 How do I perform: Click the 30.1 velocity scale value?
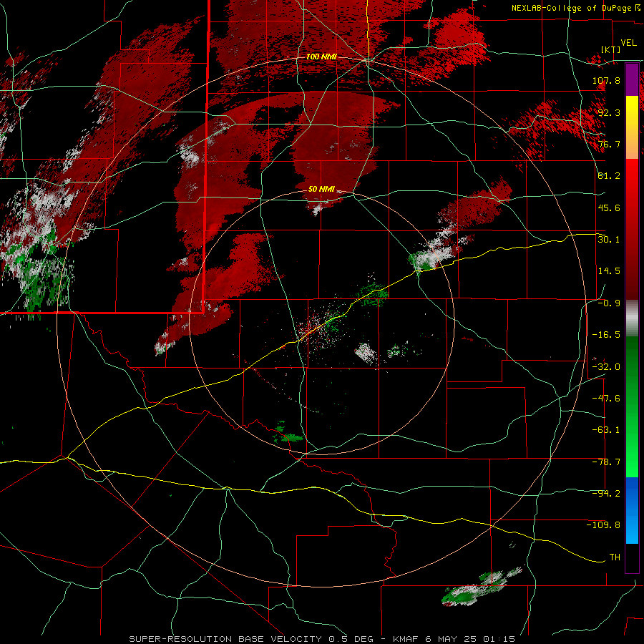(609, 239)
